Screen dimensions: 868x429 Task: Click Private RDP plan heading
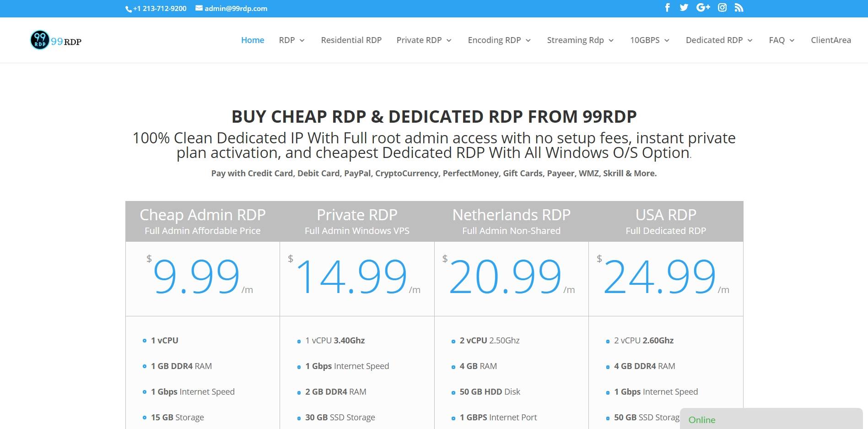point(357,215)
